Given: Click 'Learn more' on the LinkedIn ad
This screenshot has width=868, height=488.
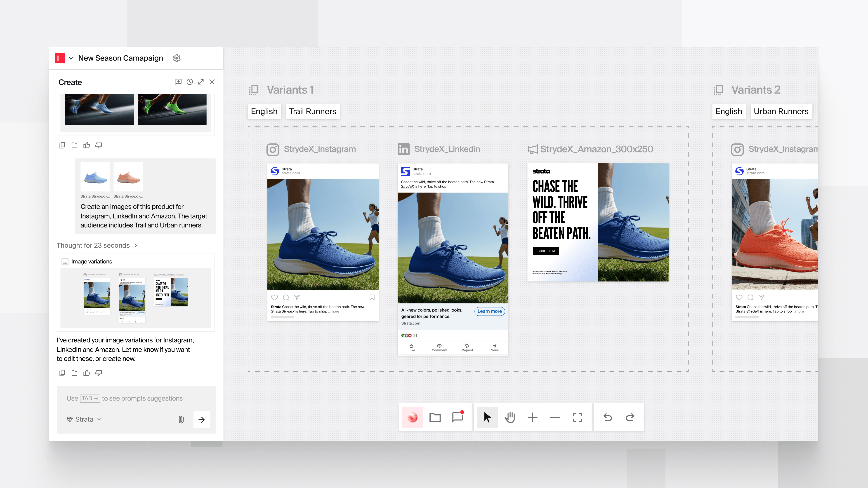Looking at the screenshot, I should [490, 311].
